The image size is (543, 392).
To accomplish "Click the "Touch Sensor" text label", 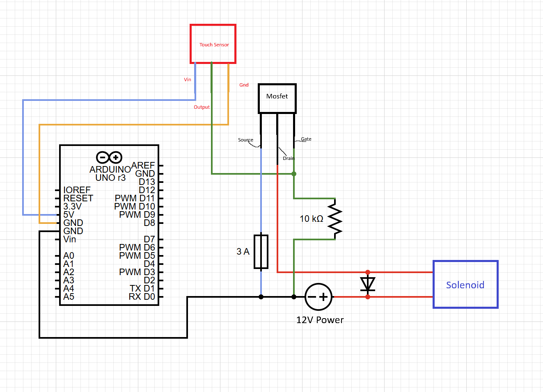I will coord(214,45).
